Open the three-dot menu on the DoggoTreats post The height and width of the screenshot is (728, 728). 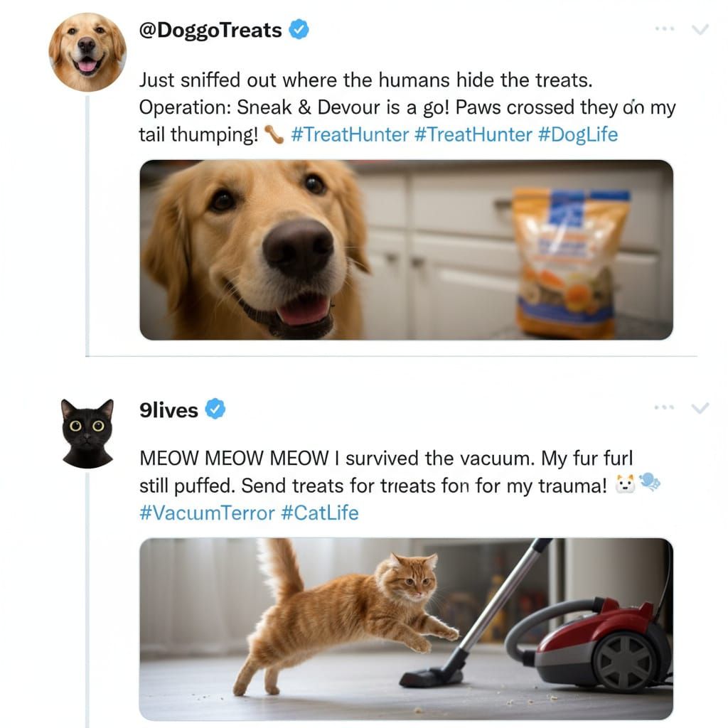point(664,29)
